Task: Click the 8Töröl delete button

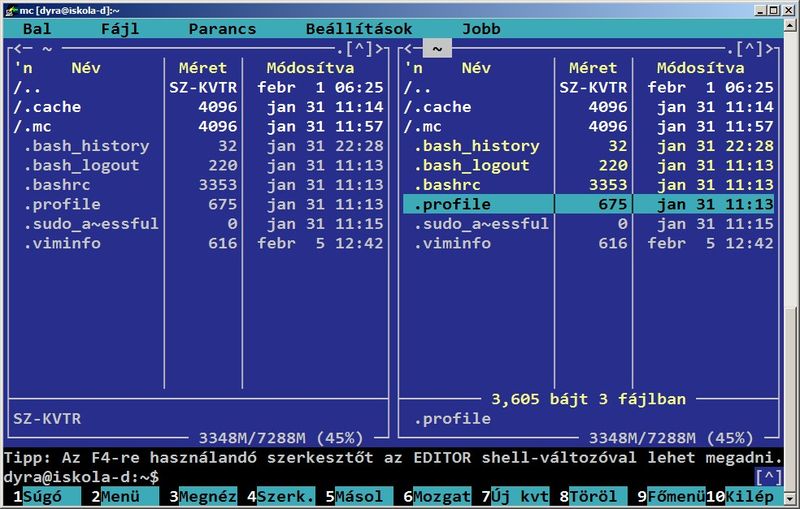Action: pyautogui.click(x=593, y=496)
